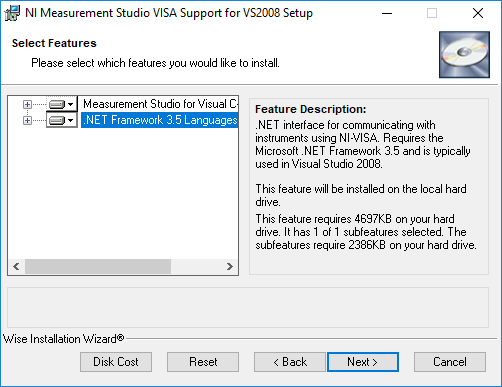Screen dimensions: 502x387
Task: Select the Measurement Studio for Visual C feature
Action: [x=160, y=104]
